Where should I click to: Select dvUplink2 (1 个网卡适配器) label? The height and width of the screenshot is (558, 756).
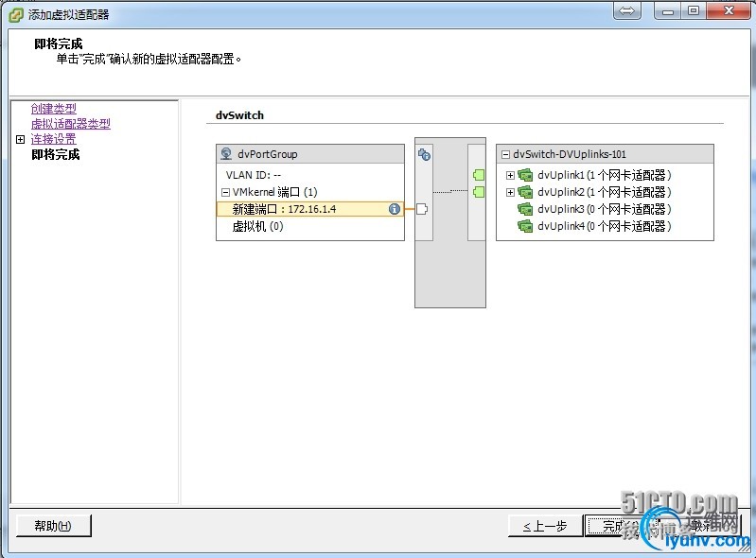point(604,192)
